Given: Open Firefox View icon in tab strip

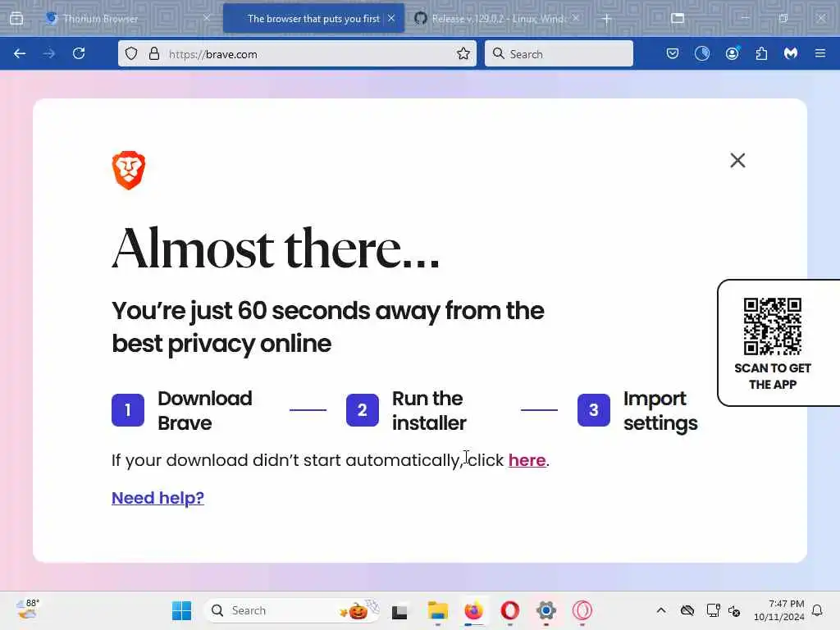Looking at the screenshot, I should tap(16, 18).
